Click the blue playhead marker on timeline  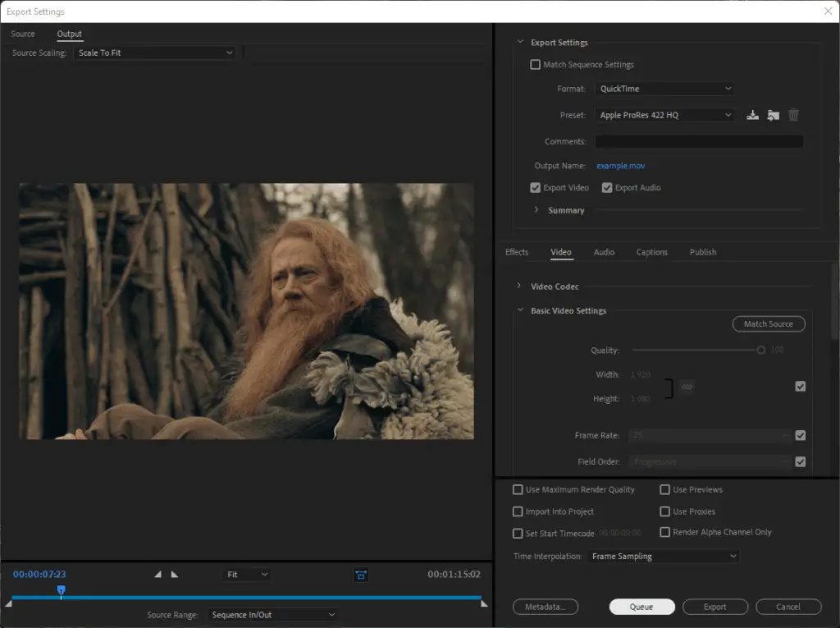[x=61, y=590]
